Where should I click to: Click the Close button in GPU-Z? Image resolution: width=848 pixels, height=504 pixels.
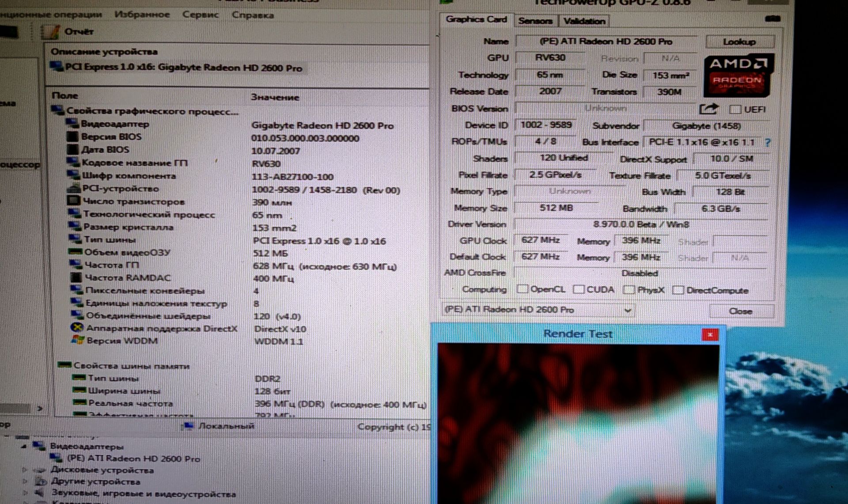tap(741, 311)
